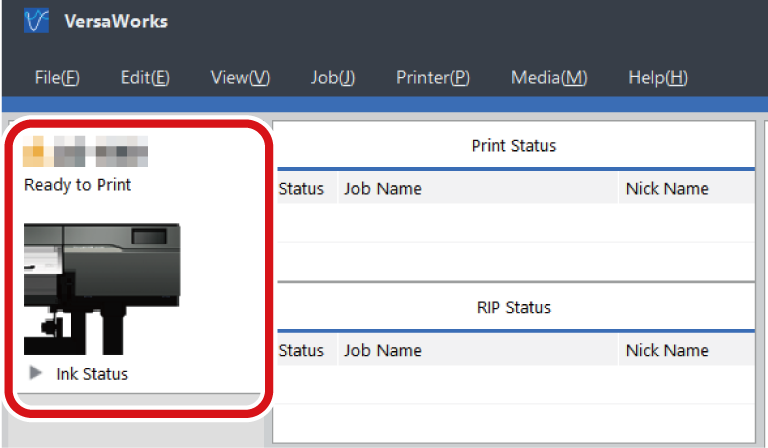Image resolution: width=768 pixels, height=448 pixels.
Task: Open the Media(M) menu
Action: [549, 77]
